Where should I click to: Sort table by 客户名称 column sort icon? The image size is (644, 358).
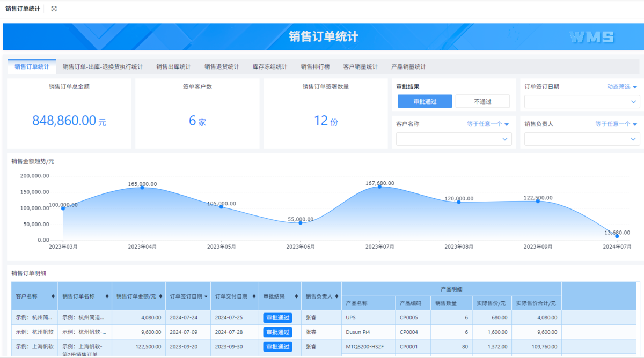coord(53,296)
